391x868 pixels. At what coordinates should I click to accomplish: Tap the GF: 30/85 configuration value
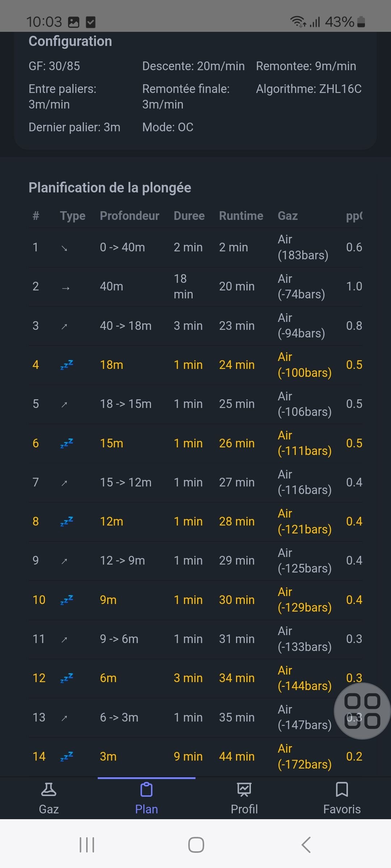pos(54,66)
